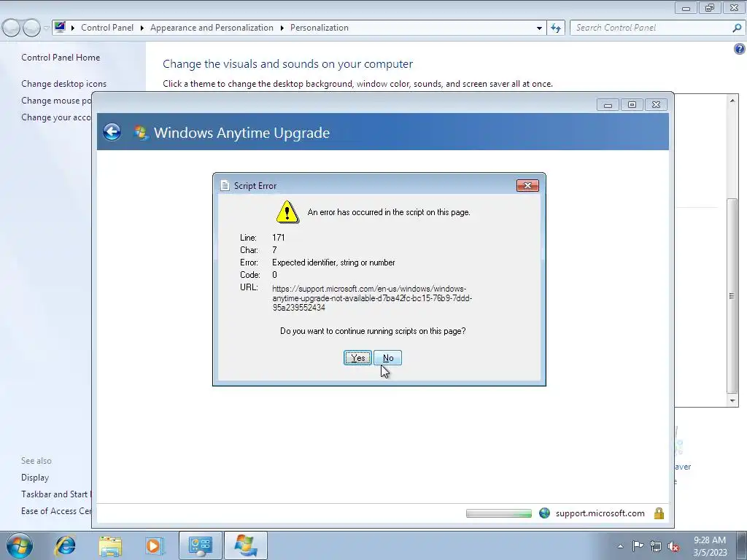Click the yellow warning icon in dialog
Screen dimensions: 747x560
(287, 212)
